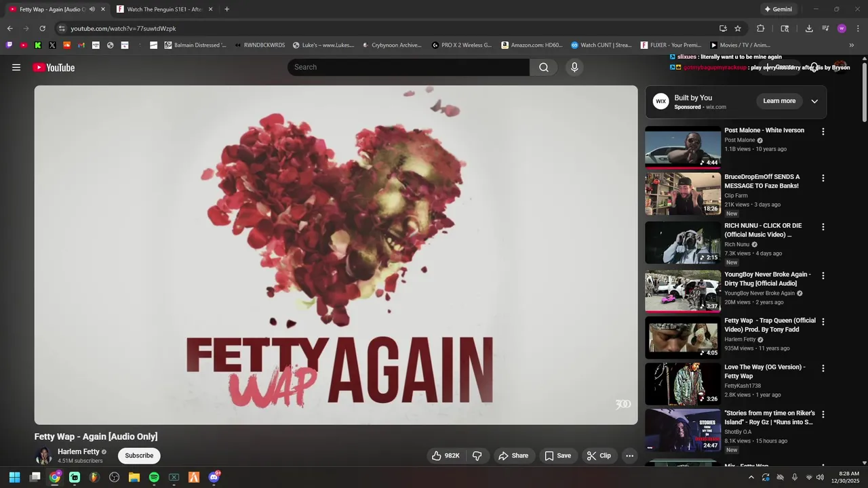Open the Twitch bookmark icon

(x=9, y=45)
